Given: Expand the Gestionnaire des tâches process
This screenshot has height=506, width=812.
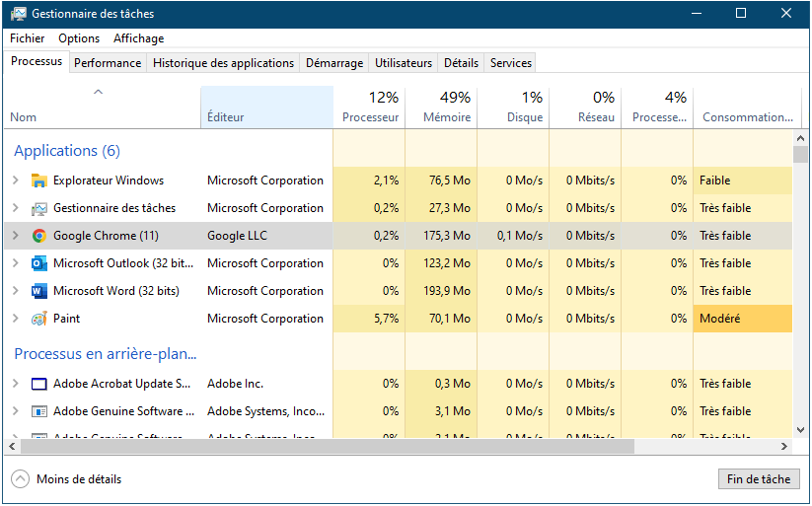Looking at the screenshot, I should (x=16, y=208).
